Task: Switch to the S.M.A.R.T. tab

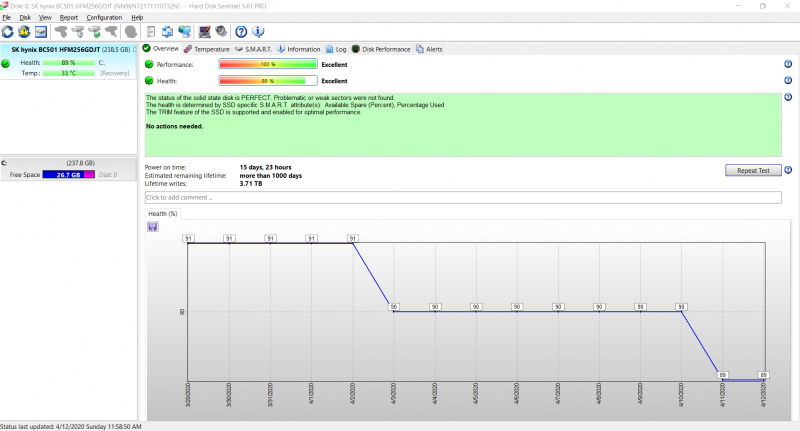Action: click(x=252, y=48)
